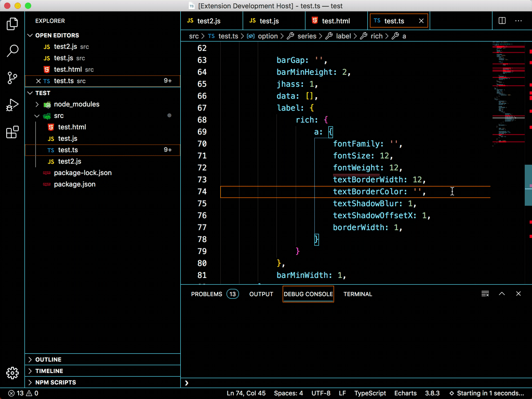Screen dimensions: 532x399
Task: Click the series breadcrumb item
Action: (306, 36)
